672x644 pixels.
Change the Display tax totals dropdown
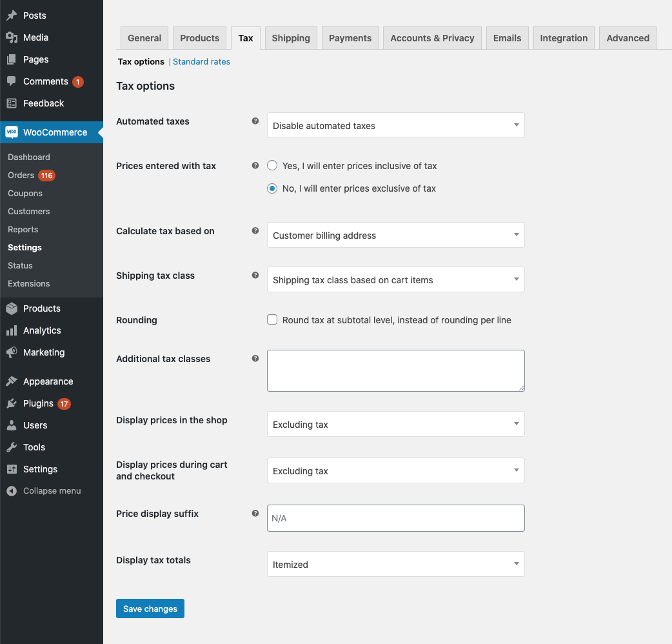(395, 564)
